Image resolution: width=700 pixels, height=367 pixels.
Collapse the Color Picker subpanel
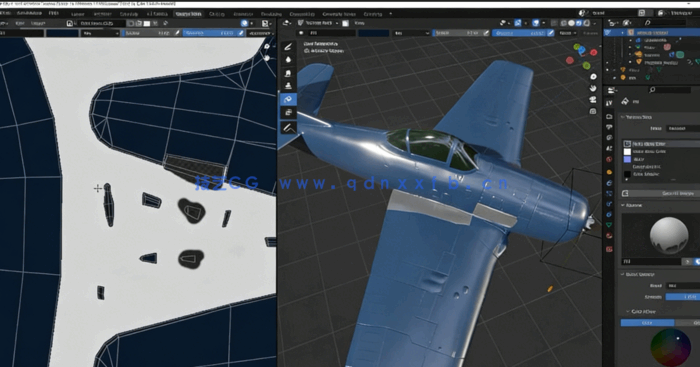[628, 311]
